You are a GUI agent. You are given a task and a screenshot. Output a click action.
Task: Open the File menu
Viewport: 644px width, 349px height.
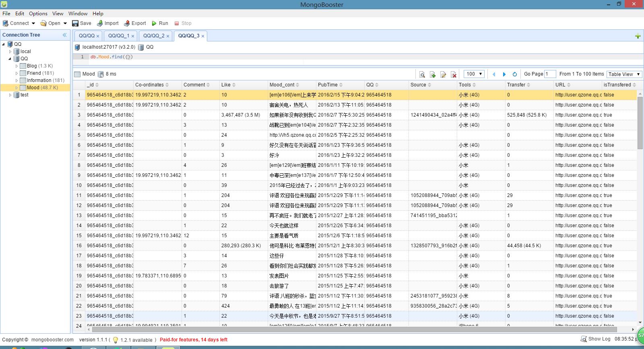click(6, 13)
